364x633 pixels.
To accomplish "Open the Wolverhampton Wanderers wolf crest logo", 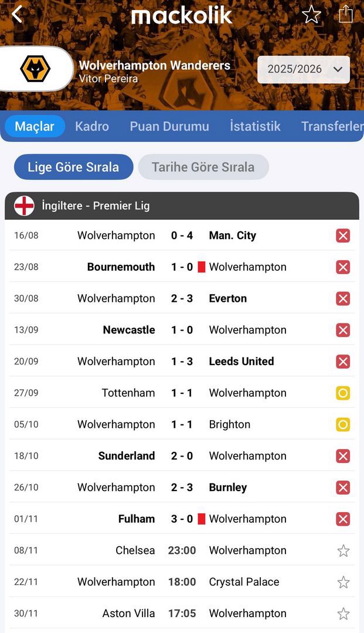I will point(35,69).
